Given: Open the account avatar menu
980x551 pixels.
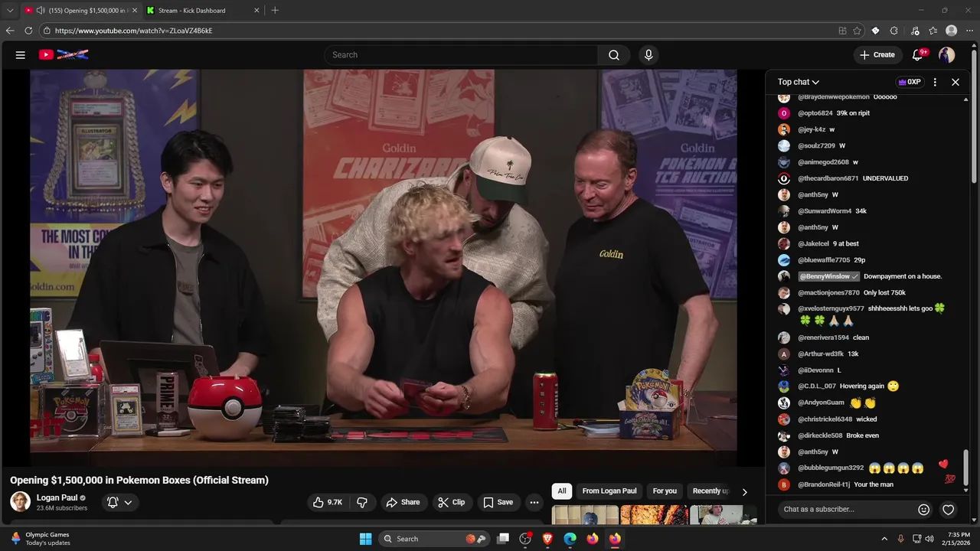Looking at the screenshot, I should [947, 55].
